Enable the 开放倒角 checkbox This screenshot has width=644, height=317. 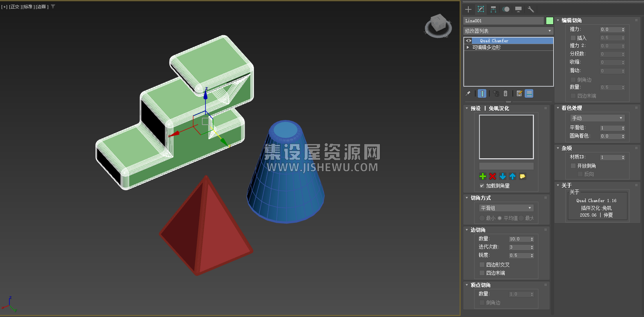click(x=573, y=166)
